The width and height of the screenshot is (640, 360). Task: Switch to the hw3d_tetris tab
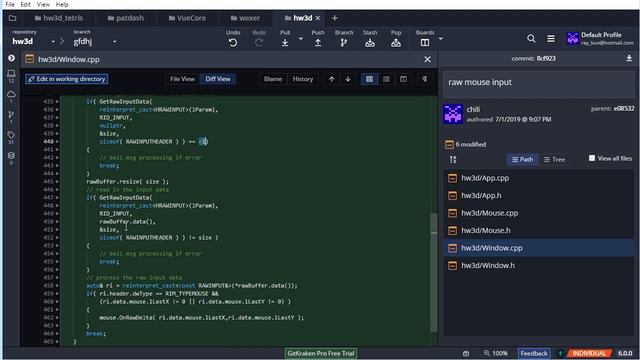[59, 18]
